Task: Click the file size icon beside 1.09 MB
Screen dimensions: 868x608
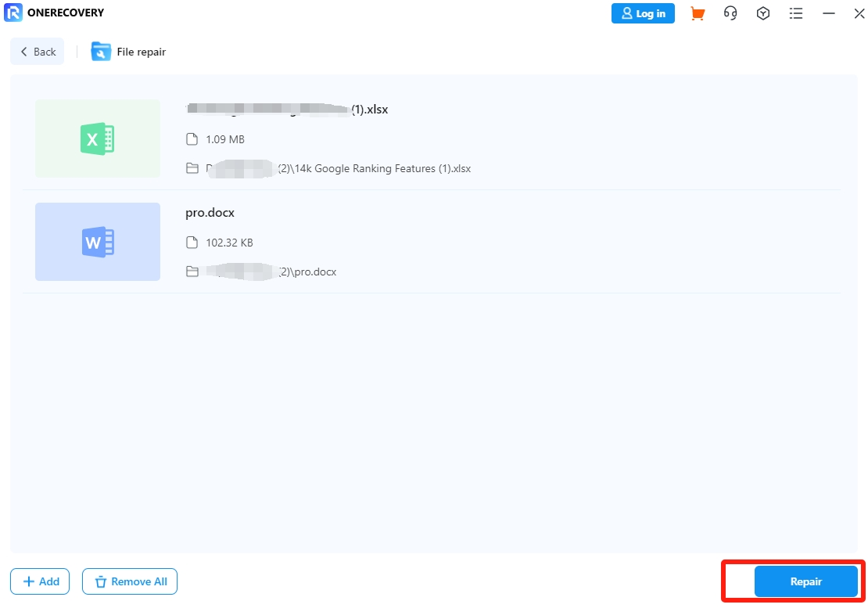Action: tap(192, 139)
